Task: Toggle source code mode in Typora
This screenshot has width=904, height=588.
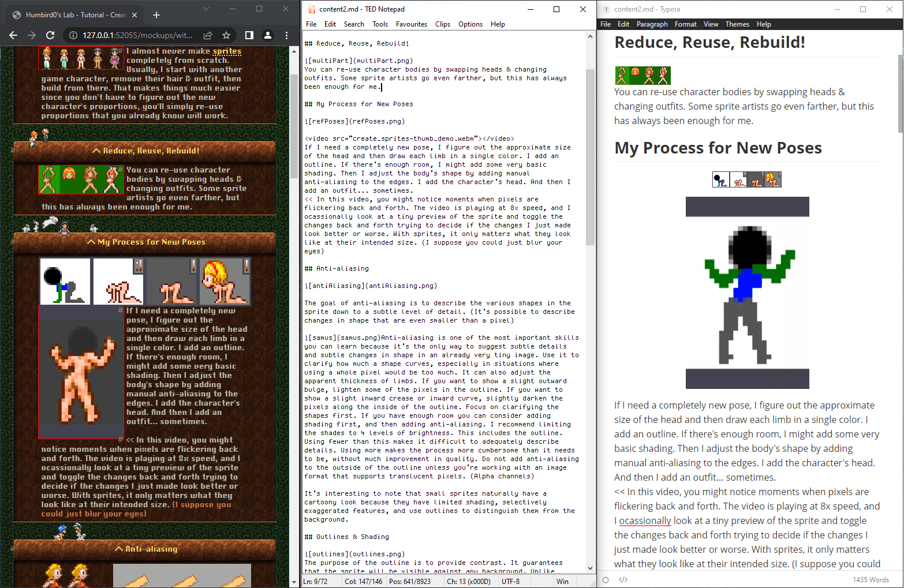Action: (x=623, y=579)
